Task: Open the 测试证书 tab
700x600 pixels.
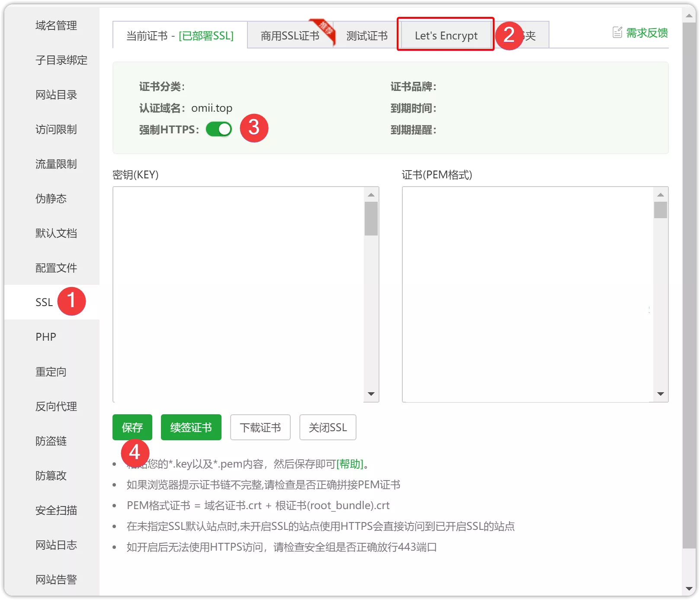Action: (x=366, y=35)
